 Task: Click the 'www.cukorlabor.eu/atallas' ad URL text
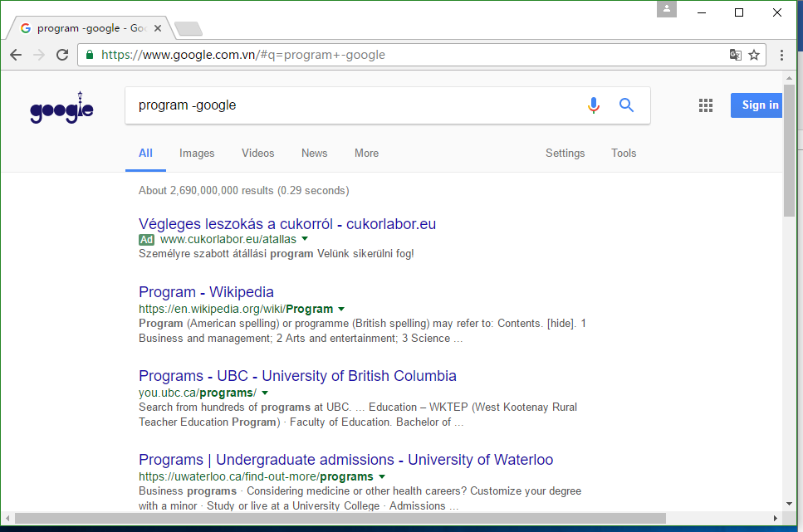[x=228, y=239]
